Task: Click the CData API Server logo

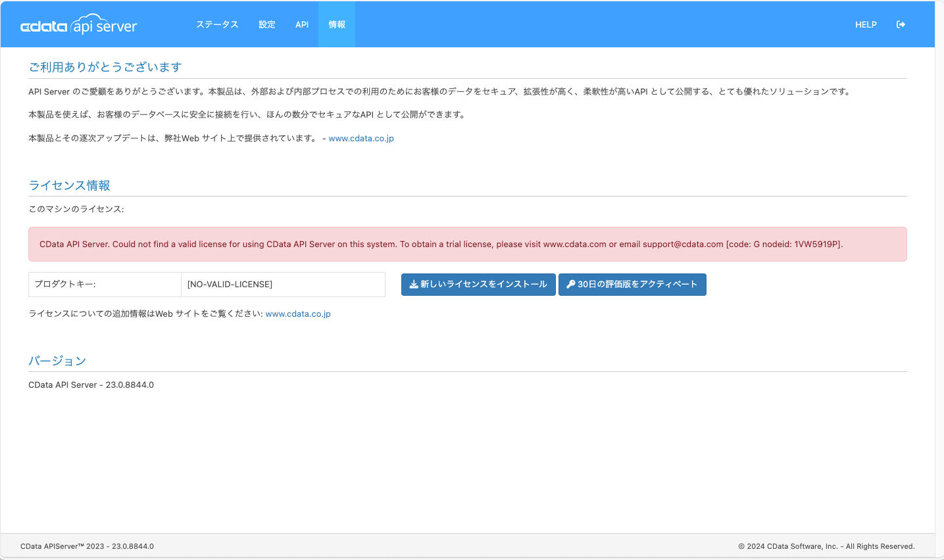Action: [79, 25]
